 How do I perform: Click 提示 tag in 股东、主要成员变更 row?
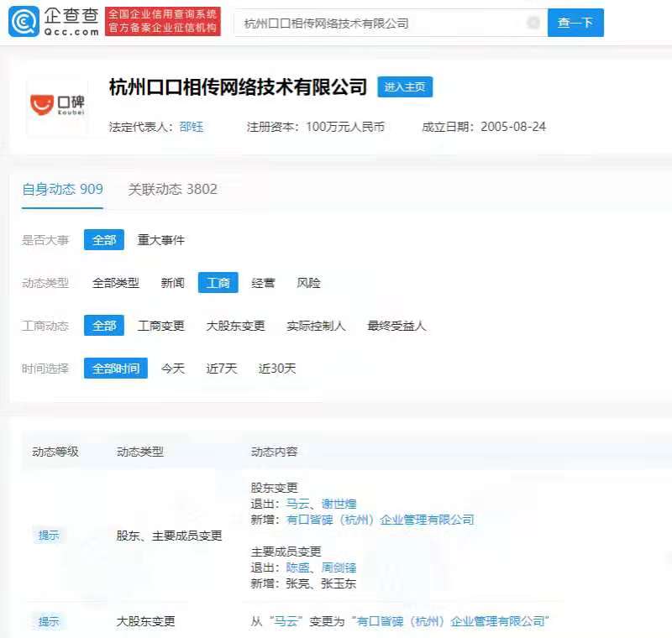click(49, 536)
